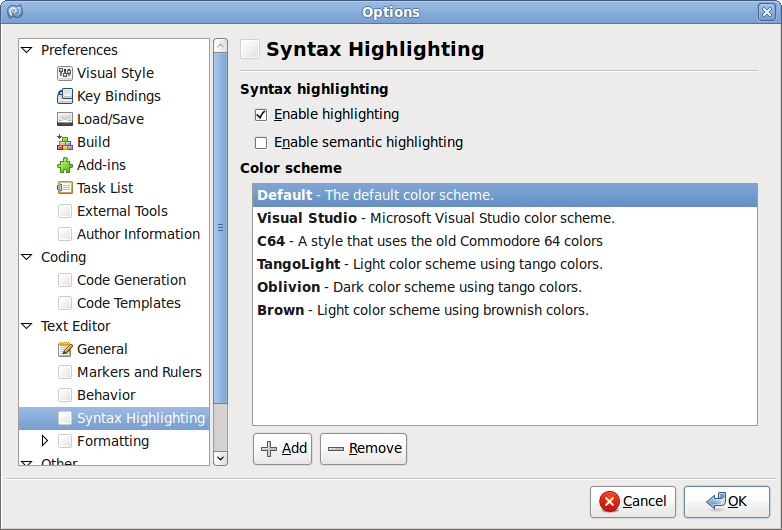Viewport: 782px width, 530px height.
Task: Collapse the Coding tree section
Action: coord(27,257)
